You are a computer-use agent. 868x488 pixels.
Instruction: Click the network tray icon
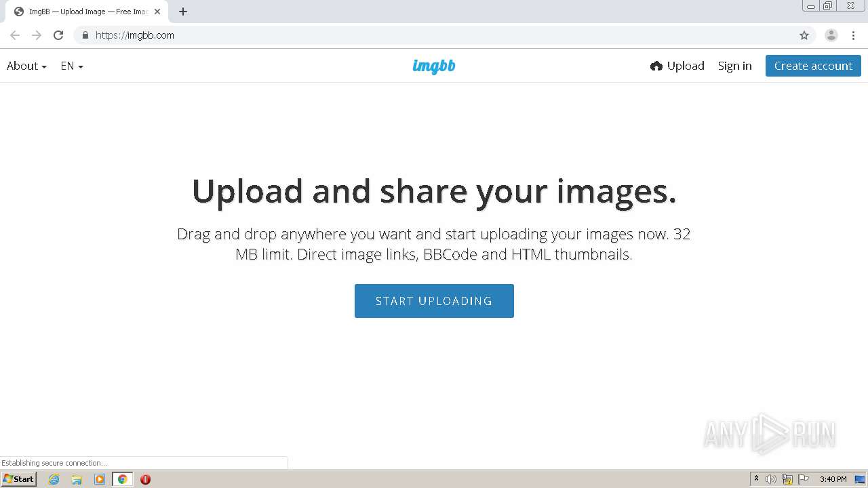[x=787, y=479]
